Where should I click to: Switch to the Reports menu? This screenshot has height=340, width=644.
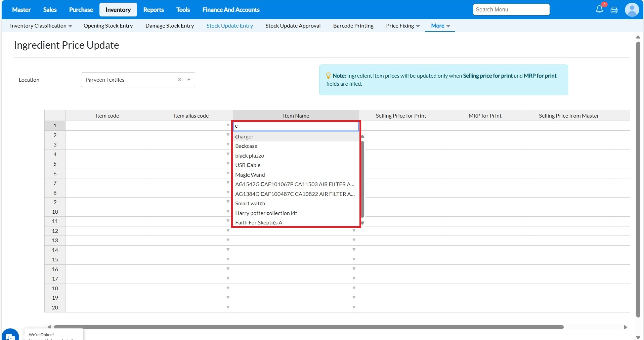[154, 10]
